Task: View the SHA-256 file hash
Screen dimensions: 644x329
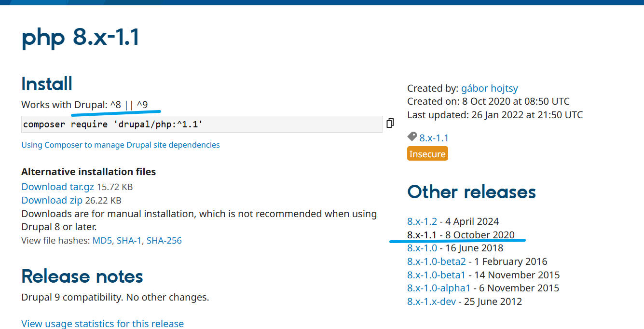Action: (x=164, y=240)
